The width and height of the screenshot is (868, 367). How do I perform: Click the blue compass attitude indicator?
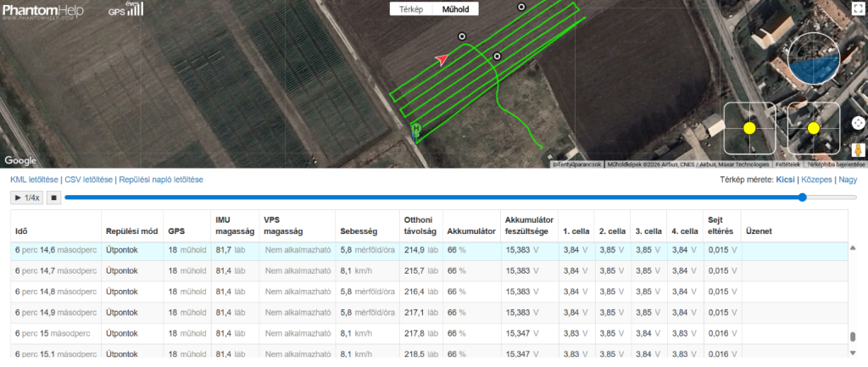click(x=814, y=59)
